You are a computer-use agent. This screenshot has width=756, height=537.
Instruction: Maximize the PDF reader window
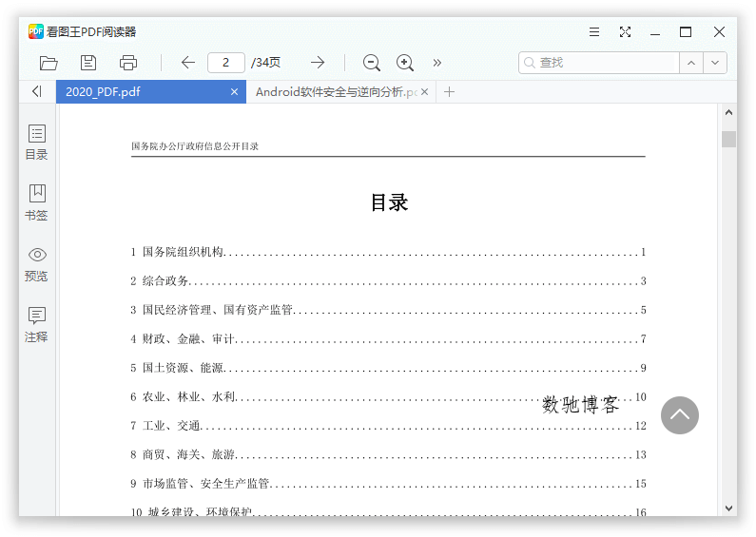click(685, 32)
